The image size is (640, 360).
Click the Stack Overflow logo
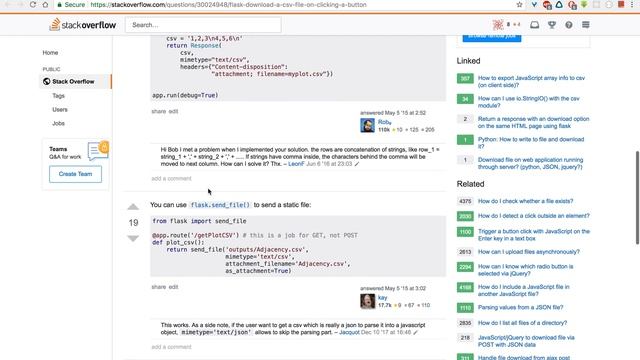[x=83, y=25]
